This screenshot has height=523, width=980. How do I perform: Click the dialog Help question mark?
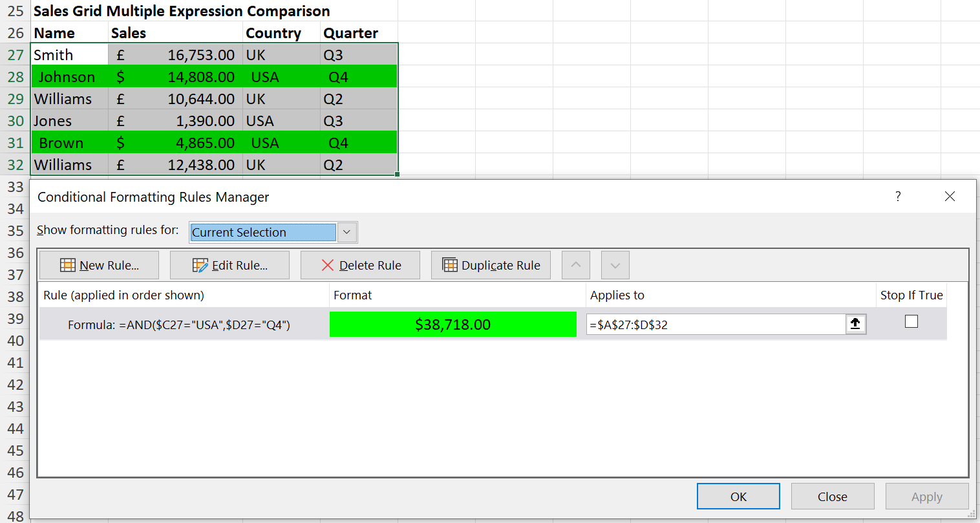[898, 197]
